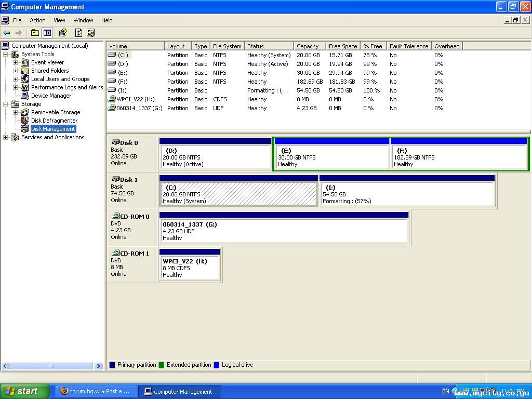Select the WPCI_V22 (H:) volume disc icon
The image size is (532, 399).
point(112,99)
